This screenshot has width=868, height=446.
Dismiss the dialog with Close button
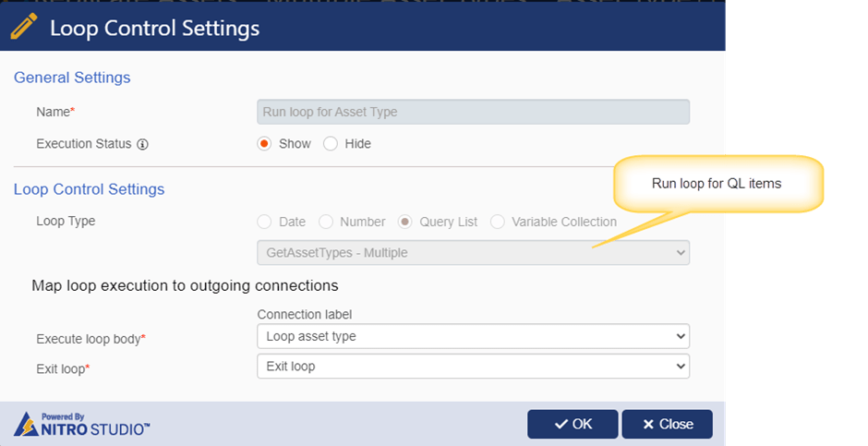(x=667, y=424)
